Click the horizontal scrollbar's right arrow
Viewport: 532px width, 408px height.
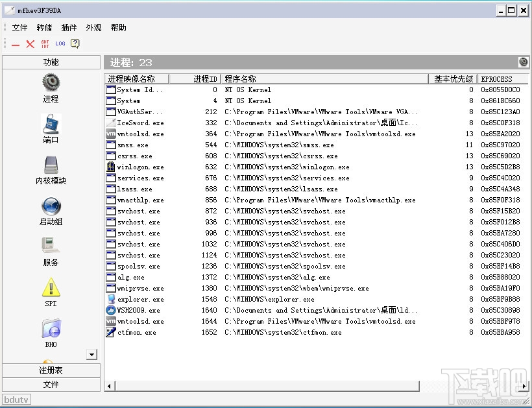[524, 385]
